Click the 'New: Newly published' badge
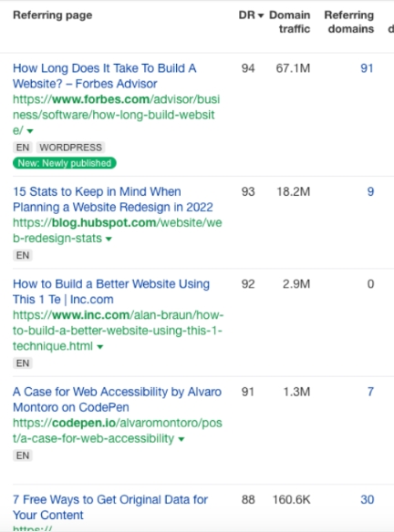This screenshot has width=394, height=532. click(x=65, y=163)
